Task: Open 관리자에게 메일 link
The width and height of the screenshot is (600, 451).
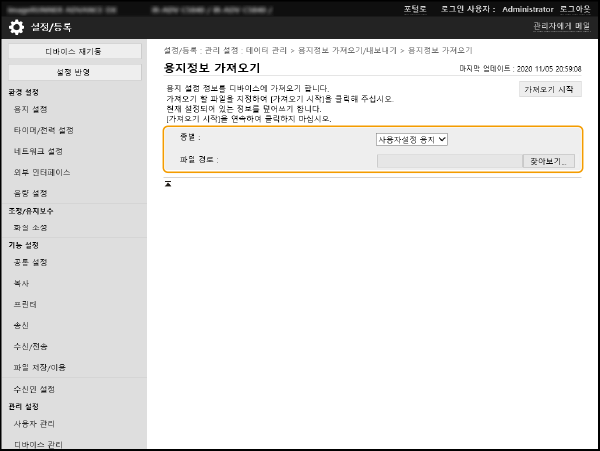Action: 561,27
